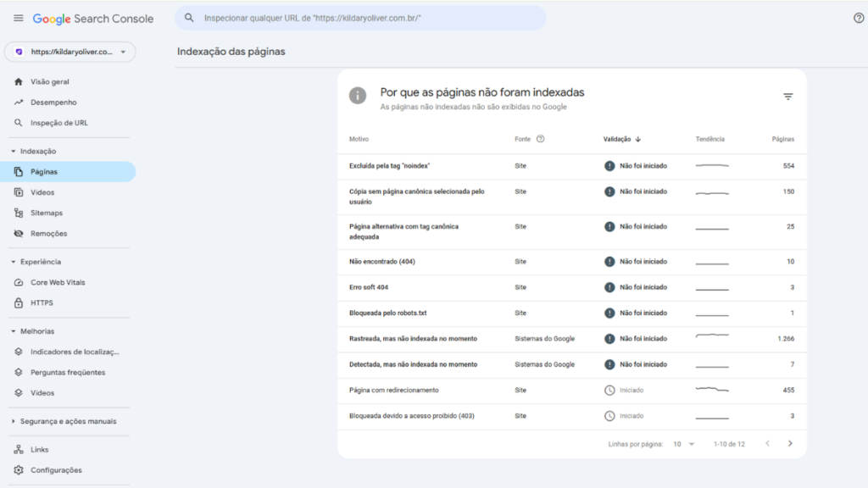Viewport: 868px width, 488px height.
Task: Click the Indexação das páginas heading
Action: [x=231, y=52]
